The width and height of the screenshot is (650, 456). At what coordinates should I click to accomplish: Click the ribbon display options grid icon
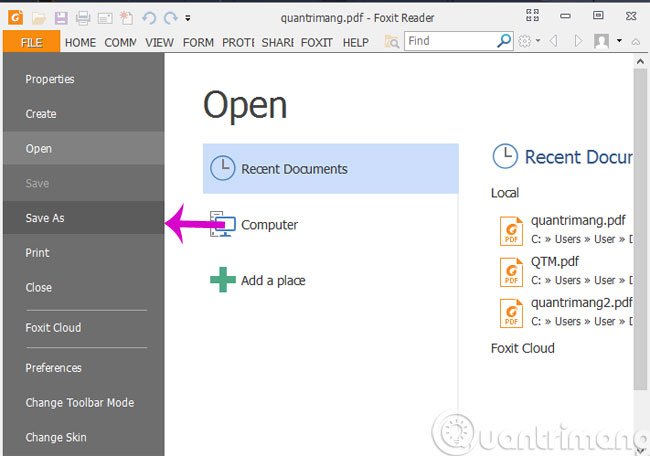pos(532,15)
